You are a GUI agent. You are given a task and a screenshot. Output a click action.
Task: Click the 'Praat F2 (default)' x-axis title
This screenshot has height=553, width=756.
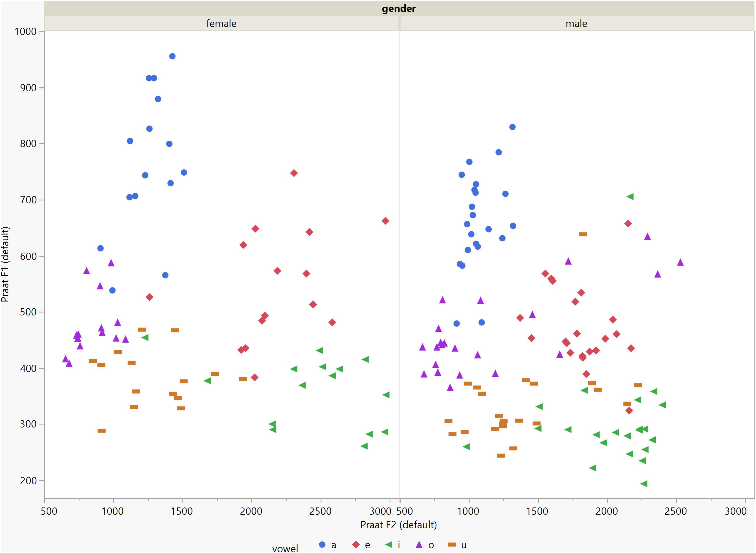click(x=398, y=525)
